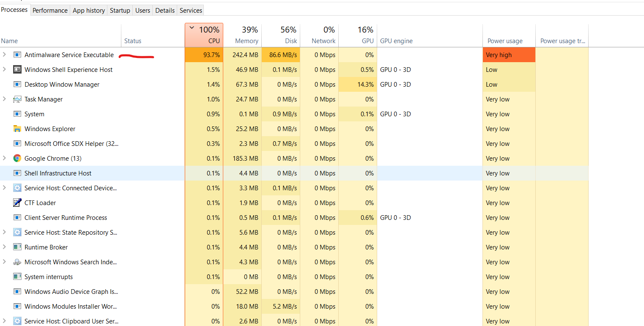Click the Microsoft Office SDX Helper icon
Image resolution: width=644 pixels, height=326 pixels.
(x=17, y=144)
